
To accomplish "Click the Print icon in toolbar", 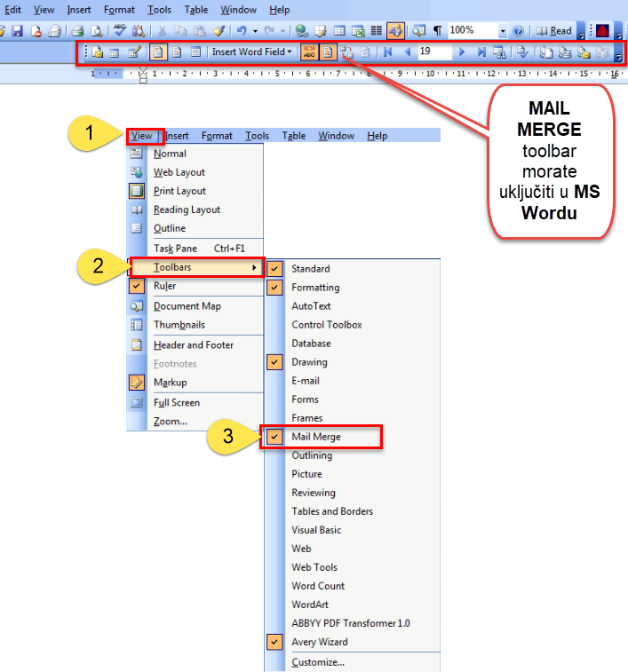I will (x=77, y=31).
